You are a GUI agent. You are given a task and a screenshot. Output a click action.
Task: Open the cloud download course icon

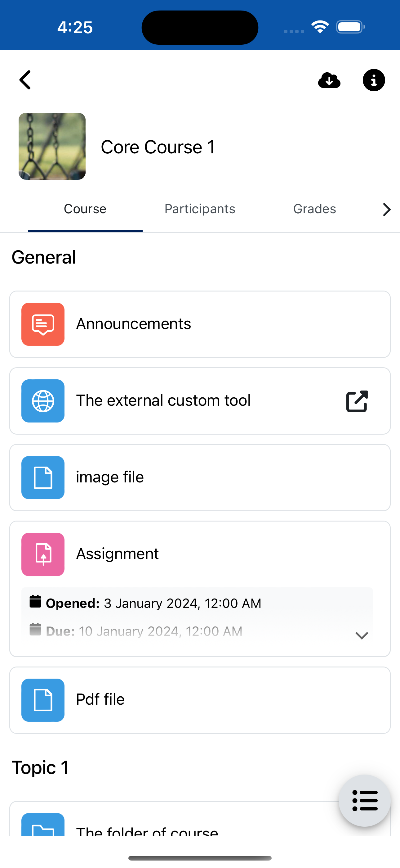(x=329, y=80)
